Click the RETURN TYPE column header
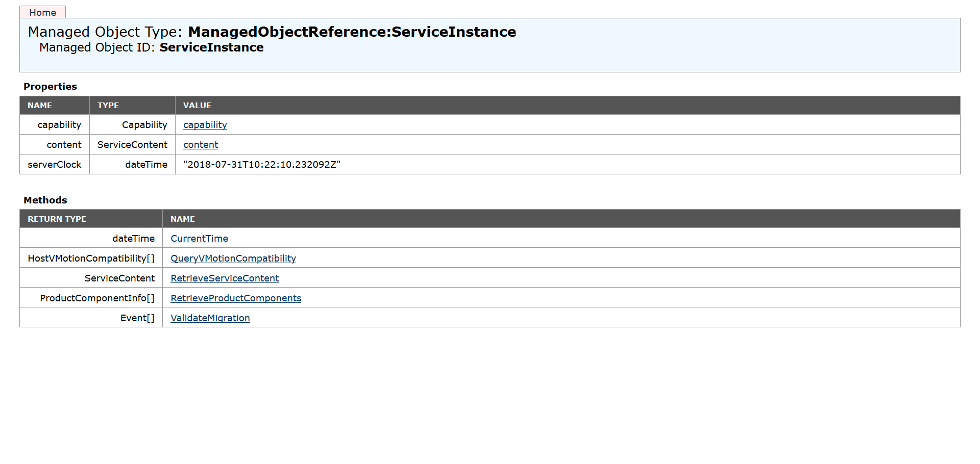The height and width of the screenshot is (464, 980). (57, 218)
